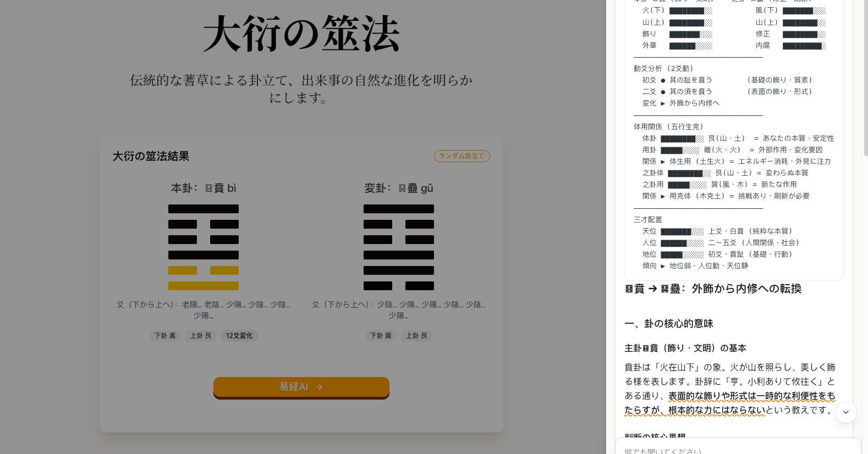868x454 pixels.
Task: Click 上卦 艮 tag under 本卦 hexagram
Action: tap(201, 336)
